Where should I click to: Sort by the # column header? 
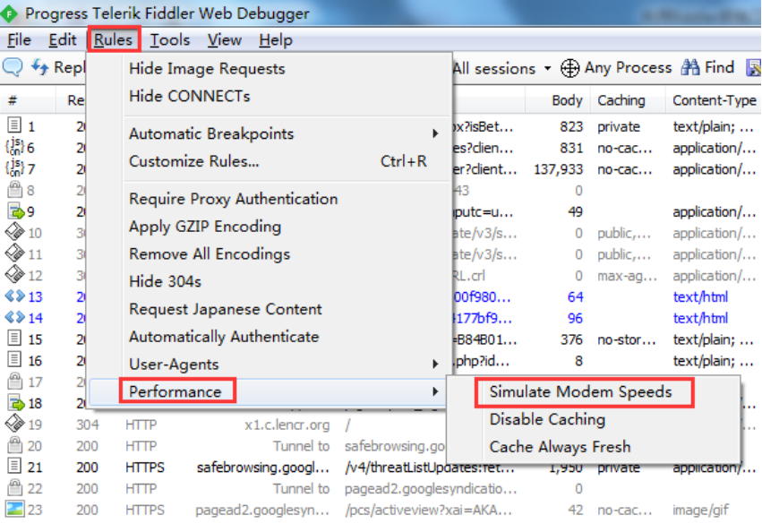coord(13,100)
